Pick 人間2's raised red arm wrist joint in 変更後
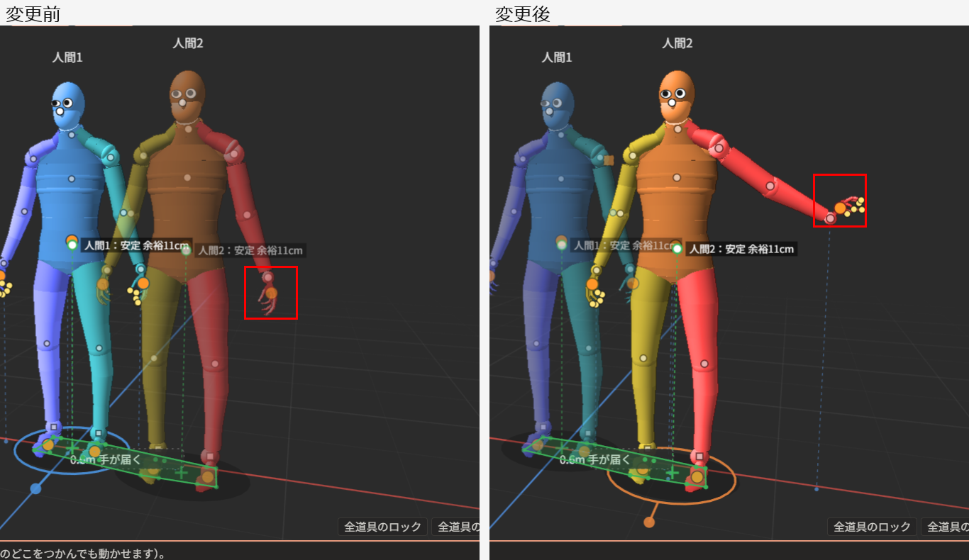This screenshot has height=560, width=969. (x=830, y=218)
